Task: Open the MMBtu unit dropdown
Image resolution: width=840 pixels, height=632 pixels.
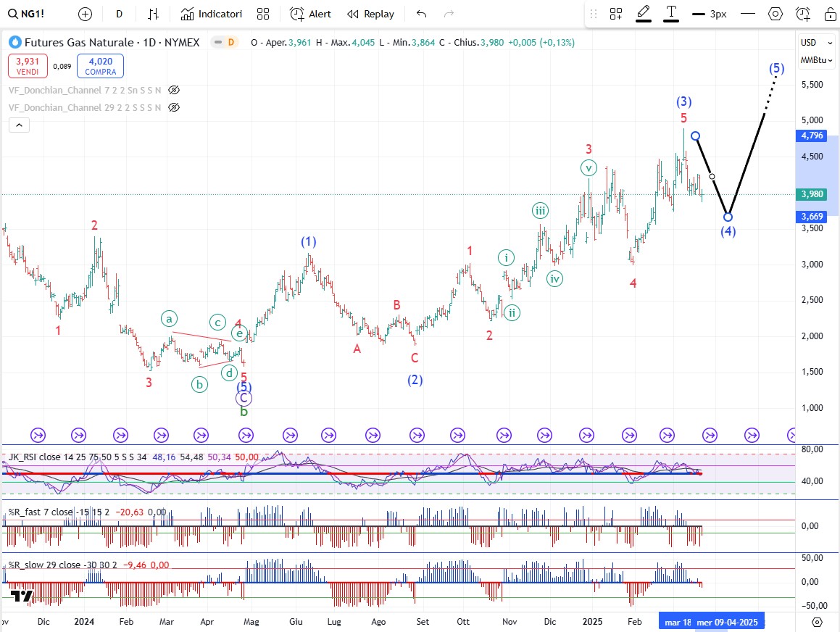Action: point(816,60)
